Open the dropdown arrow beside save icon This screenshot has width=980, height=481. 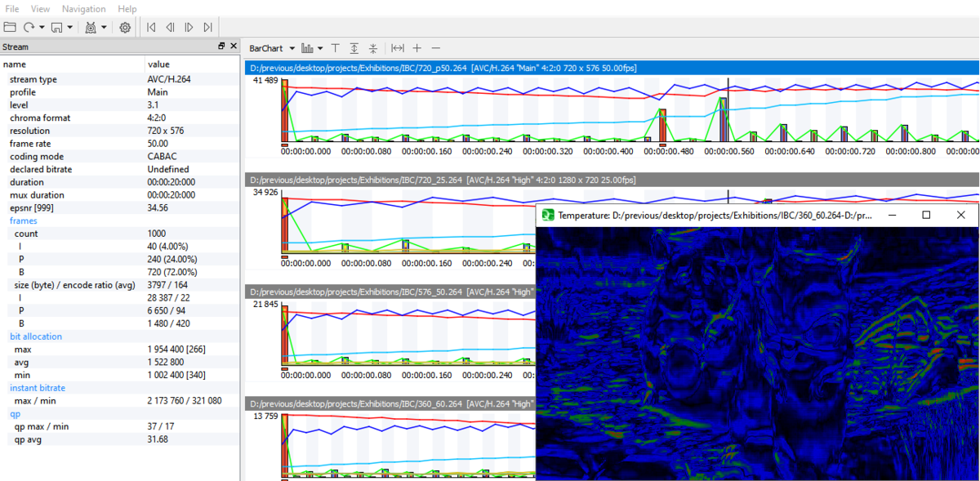coord(70,27)
